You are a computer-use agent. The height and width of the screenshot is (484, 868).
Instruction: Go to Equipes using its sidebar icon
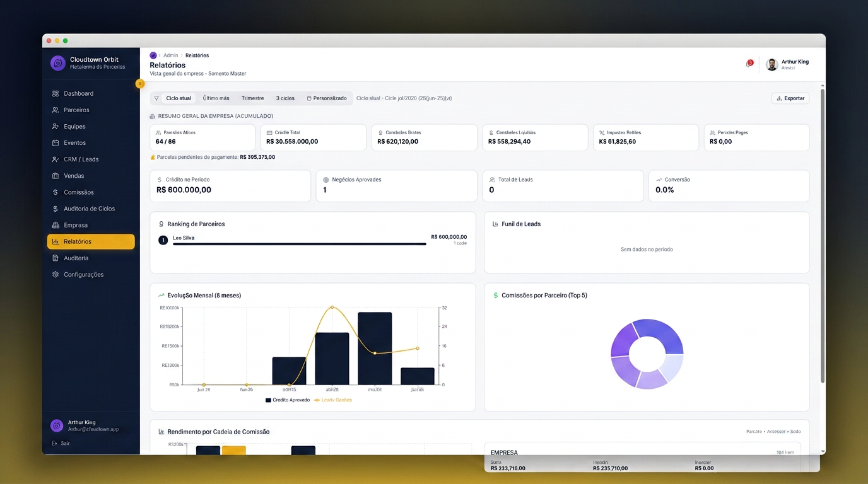click(56, 126)
